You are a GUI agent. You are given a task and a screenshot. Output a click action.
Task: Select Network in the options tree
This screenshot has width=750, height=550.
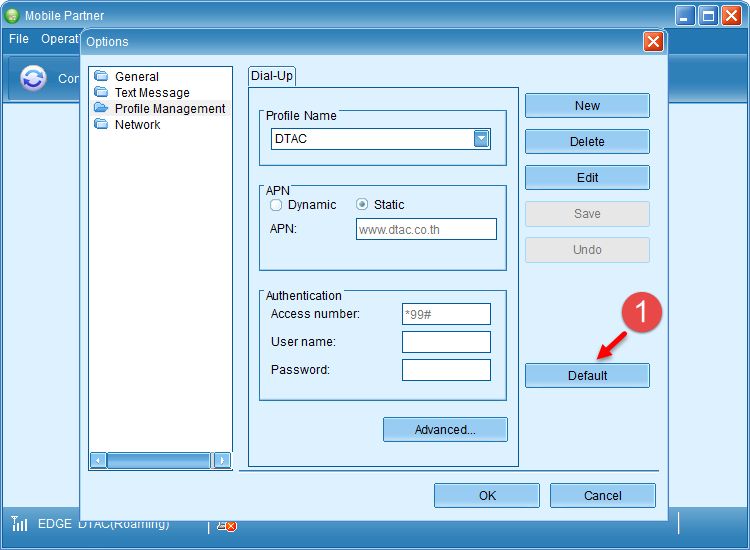point(137,125)
